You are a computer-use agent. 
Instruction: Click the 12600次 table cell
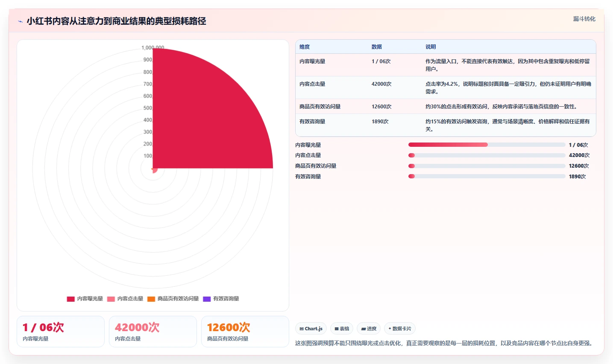click(x=381, y=107)
